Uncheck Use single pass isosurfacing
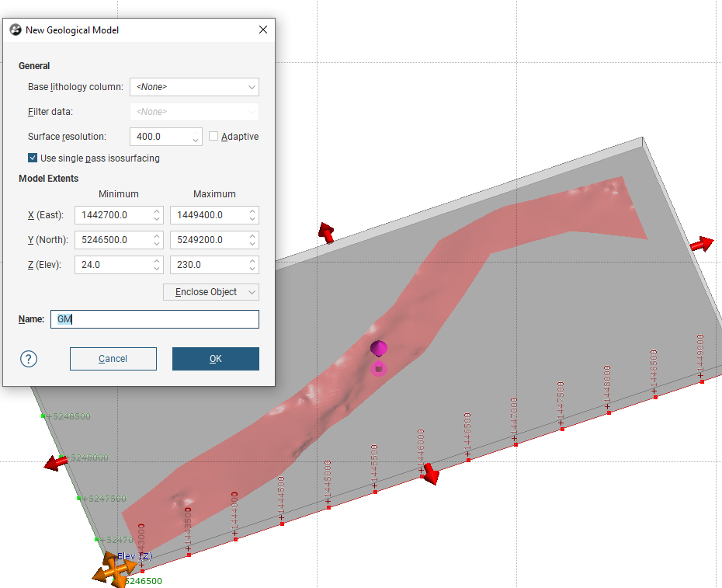Screen dimensions: 722x588 coord(33,158)
